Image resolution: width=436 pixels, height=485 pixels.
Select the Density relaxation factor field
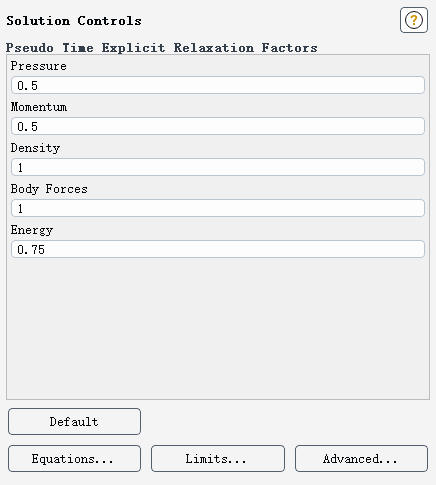pos(218,167)
